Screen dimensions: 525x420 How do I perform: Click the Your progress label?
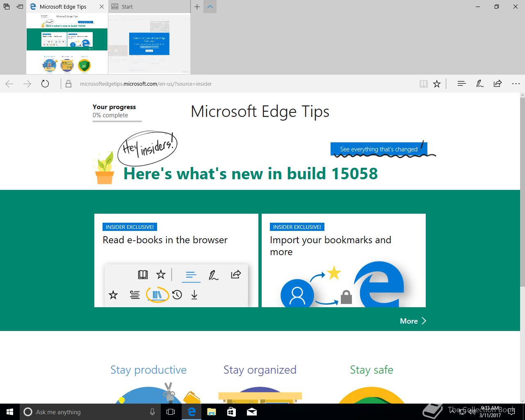click(x=114, y=107)
